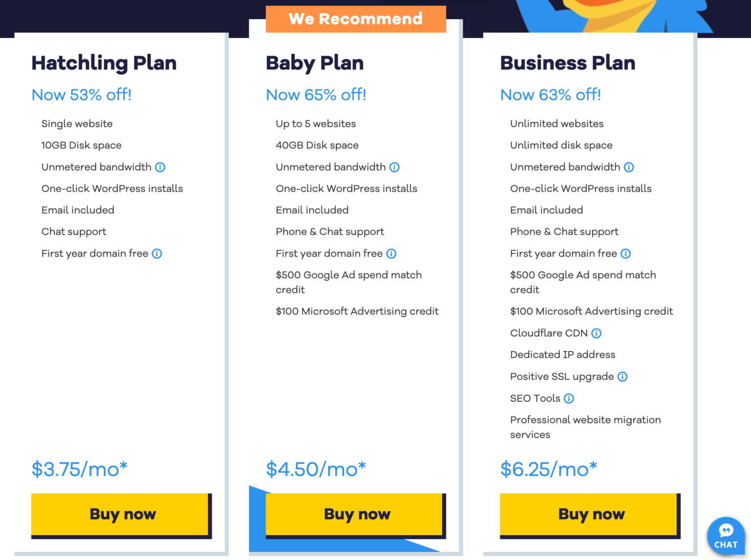
Task: Click Positive SSL upgrade info icon
Action: (x=622, y=377)
